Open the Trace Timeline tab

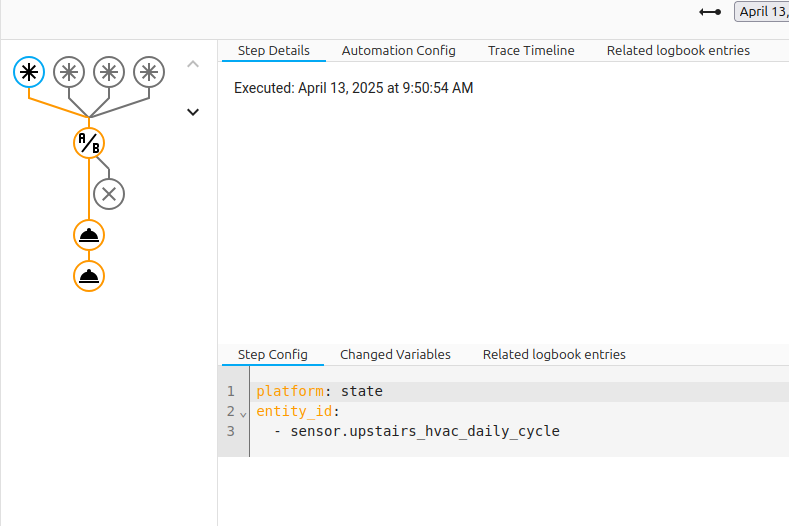531,50
